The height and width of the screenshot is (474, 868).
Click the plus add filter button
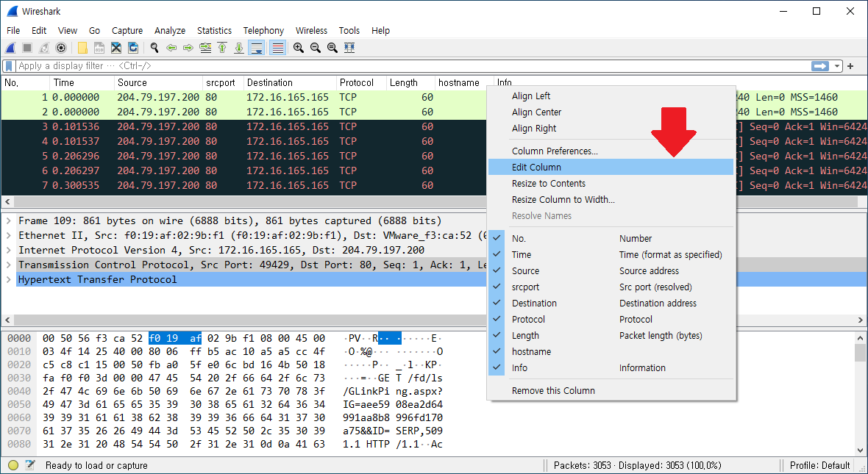click(850, 66)
